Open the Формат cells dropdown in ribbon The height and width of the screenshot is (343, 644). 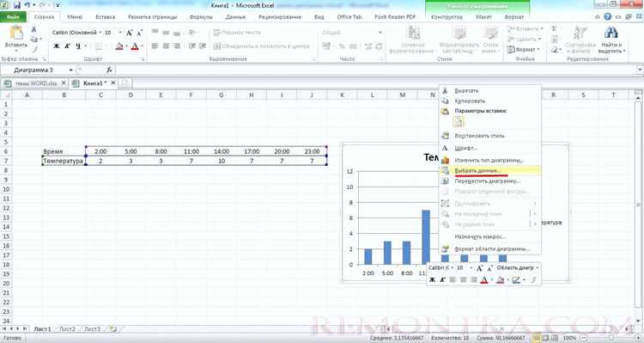[524, 49]
